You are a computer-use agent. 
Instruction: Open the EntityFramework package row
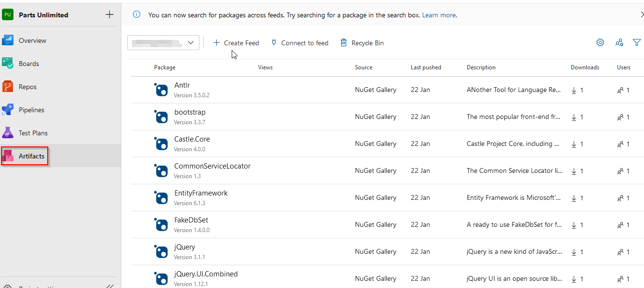[201, 193]
